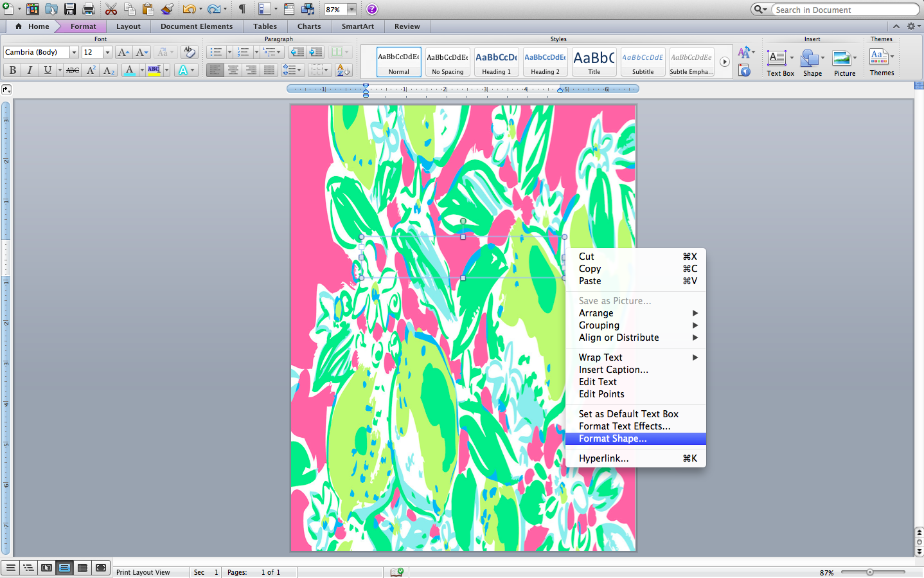Choose Format Shape from the context menu

635,438
